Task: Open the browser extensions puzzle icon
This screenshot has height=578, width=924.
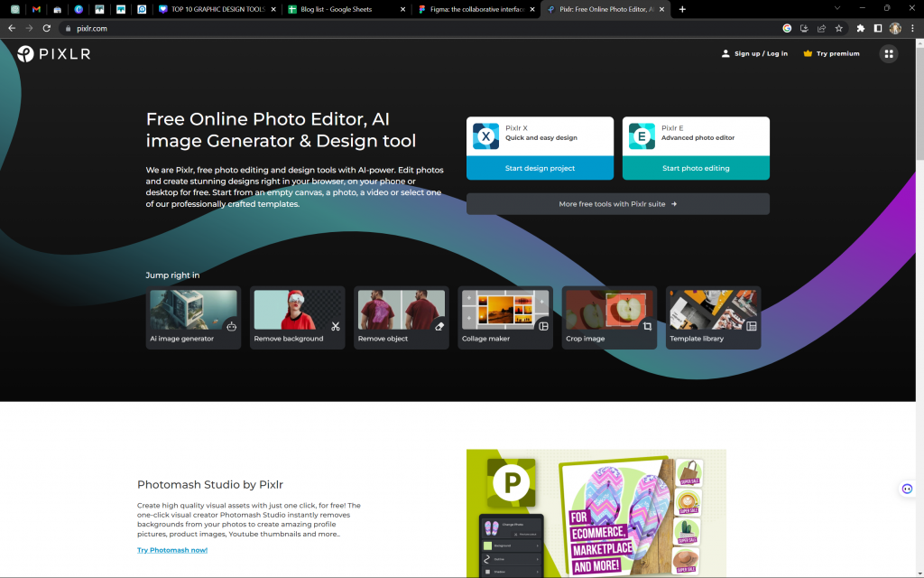Action: [860, 28]
